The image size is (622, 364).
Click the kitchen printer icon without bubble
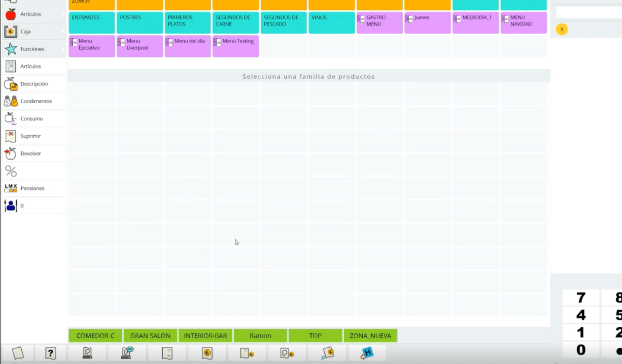coord(87,353)
